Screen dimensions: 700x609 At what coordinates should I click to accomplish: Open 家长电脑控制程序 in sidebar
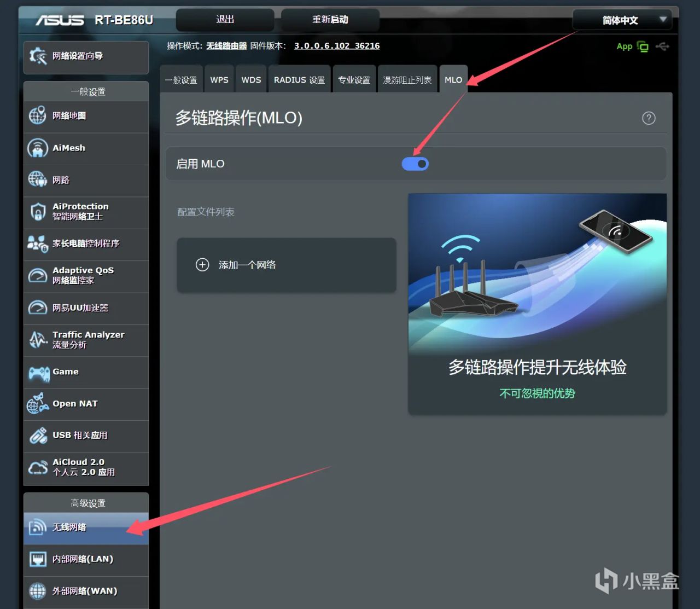pyautogui.click(x=86, y=245)
